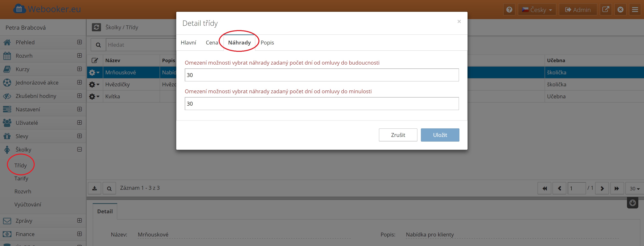644x246 pixels.
Task: Click the magnifier icon next to Hledat field
Action: pyautogui.click(x=98, y=45)
